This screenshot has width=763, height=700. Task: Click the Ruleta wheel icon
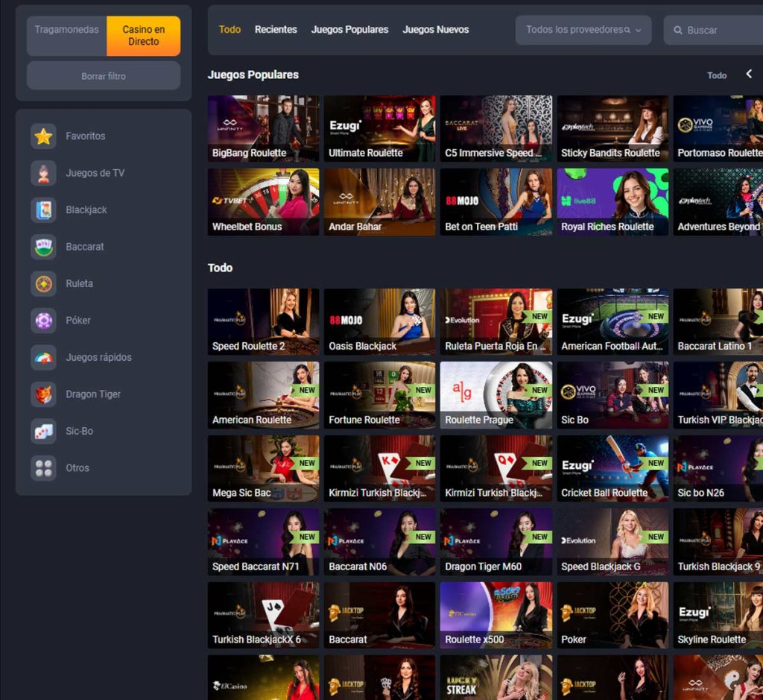pyautogui.click(x=43, y=283)
